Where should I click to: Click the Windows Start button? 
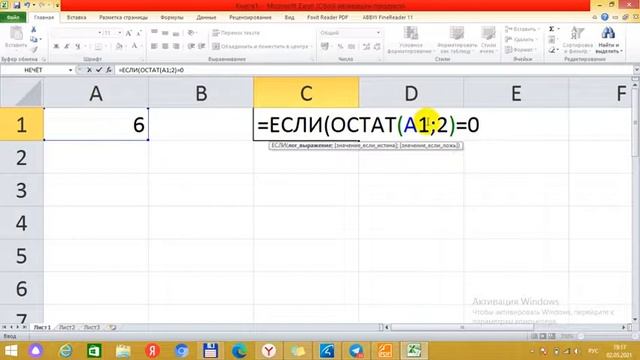click(x=11, y=351)
